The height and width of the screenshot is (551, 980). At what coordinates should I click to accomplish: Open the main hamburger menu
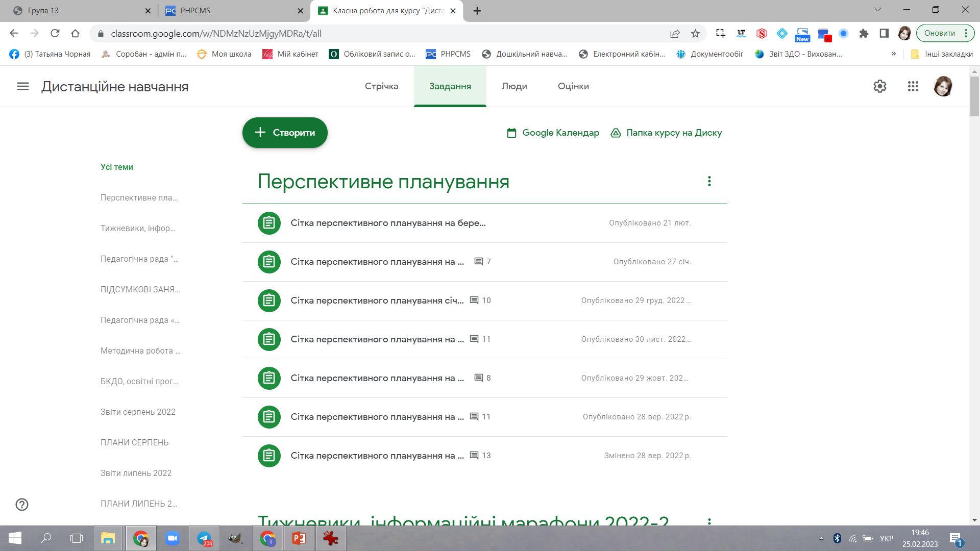pyautogui.click(x=23, y=86)
